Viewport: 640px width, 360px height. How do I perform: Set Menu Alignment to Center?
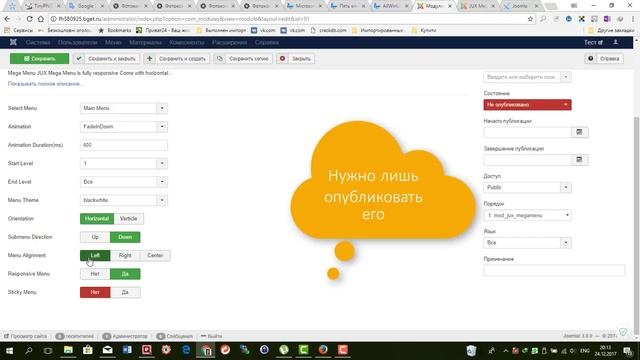[x=155, y=256]
